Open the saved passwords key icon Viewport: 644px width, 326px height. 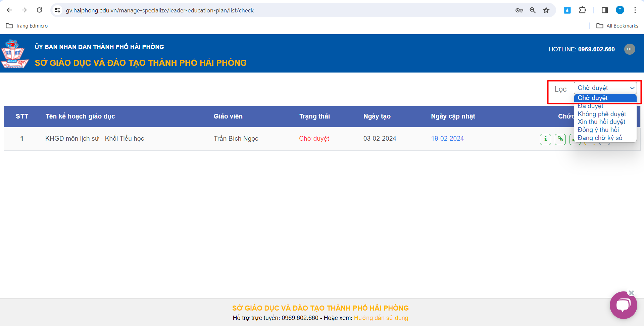click(x=519, y=10)
